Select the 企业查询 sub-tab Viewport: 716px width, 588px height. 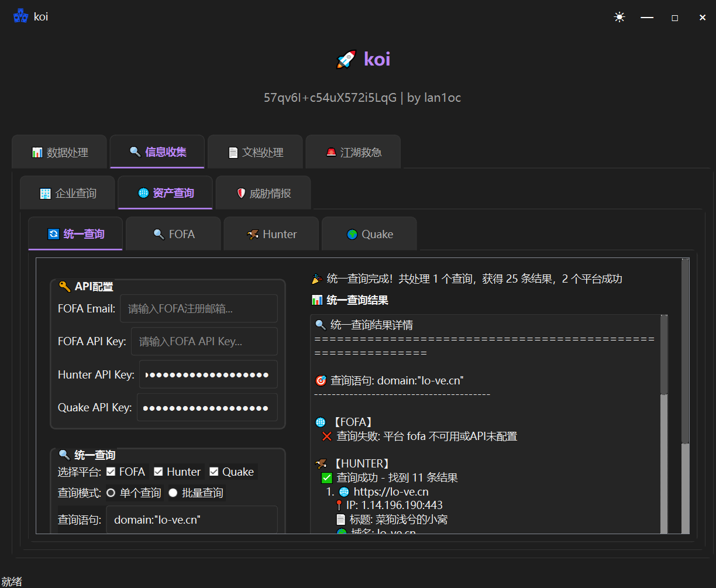pyautogui.click(x=67, y=193)
